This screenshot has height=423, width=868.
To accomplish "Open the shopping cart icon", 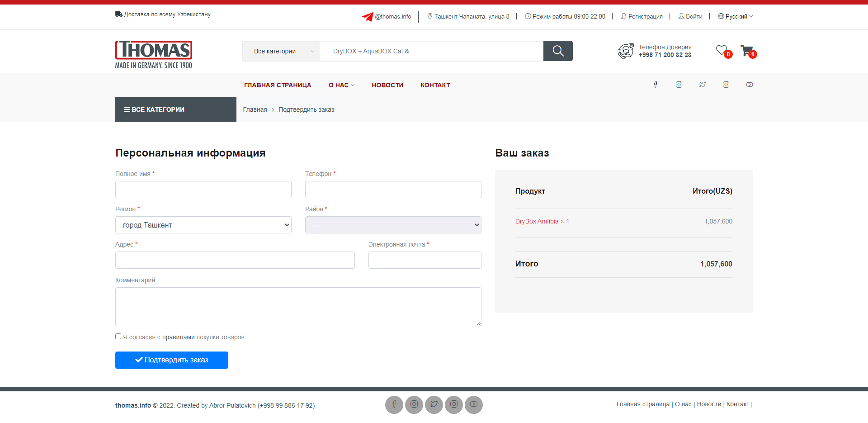I will [747, 51].
